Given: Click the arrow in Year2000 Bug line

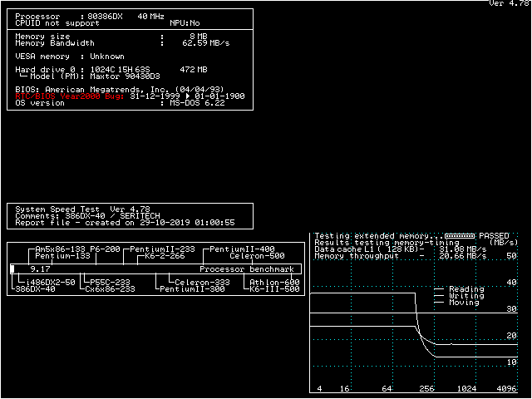Looking at the screenshot, I should tap(189, 96).
